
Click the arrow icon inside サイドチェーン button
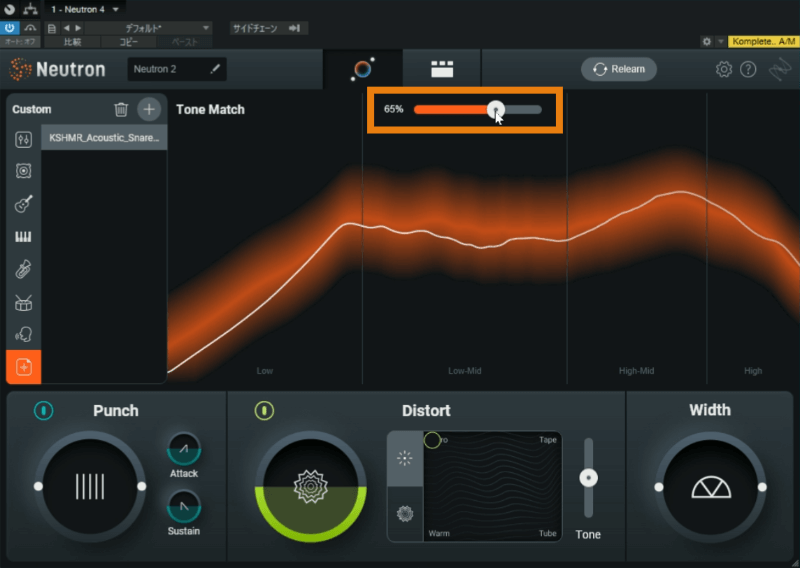294,28
